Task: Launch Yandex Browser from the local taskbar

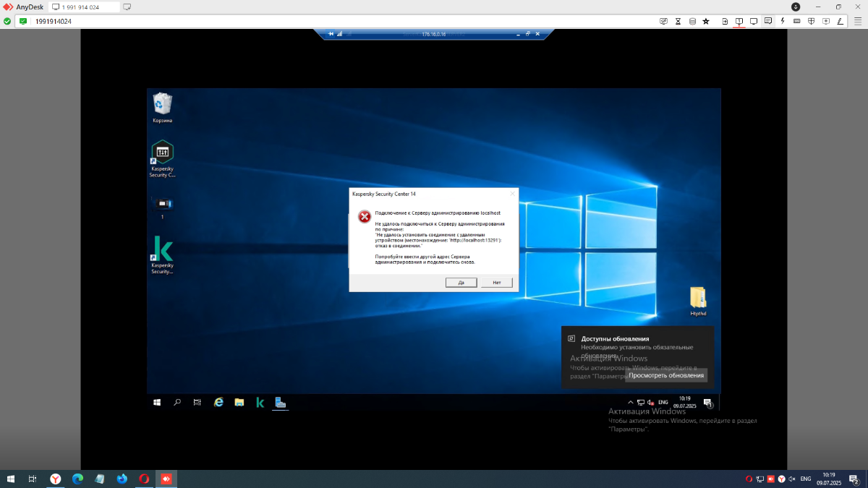Action: point(56,479)
